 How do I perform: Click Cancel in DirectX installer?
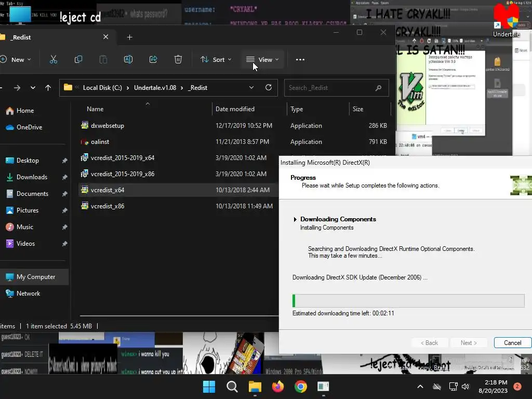tap(512, 343)
